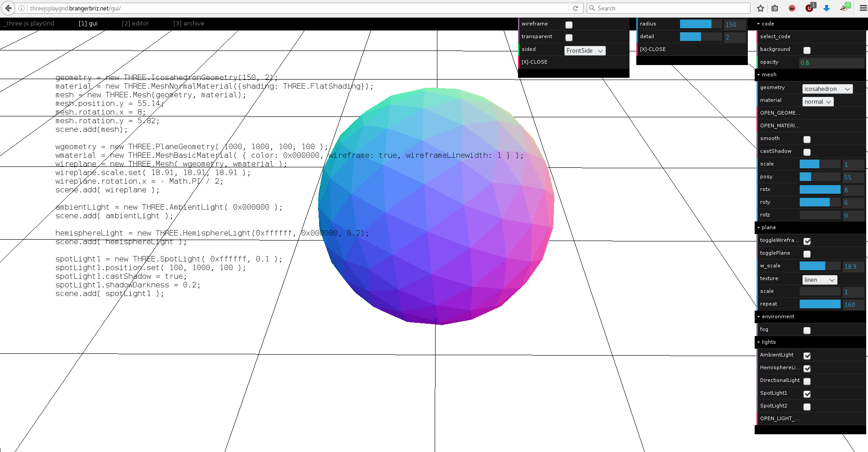This screenshot has height=452, width=868.
Task: Toggle the castShadow checkbox
Action: click(x=807, y=152)
